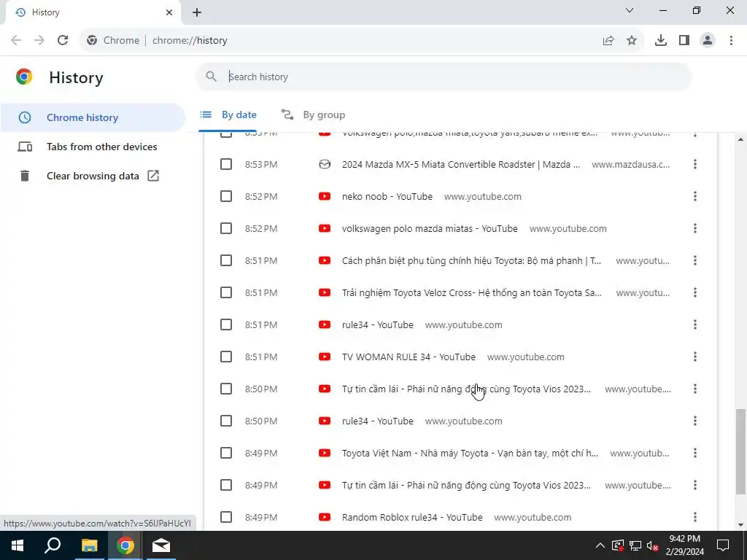Image resolution: width=747 pixels, height=560 pixels.
Task: Check the 2024 Mazda MX-5 Miata entry
Action: [x=226, y=164]
